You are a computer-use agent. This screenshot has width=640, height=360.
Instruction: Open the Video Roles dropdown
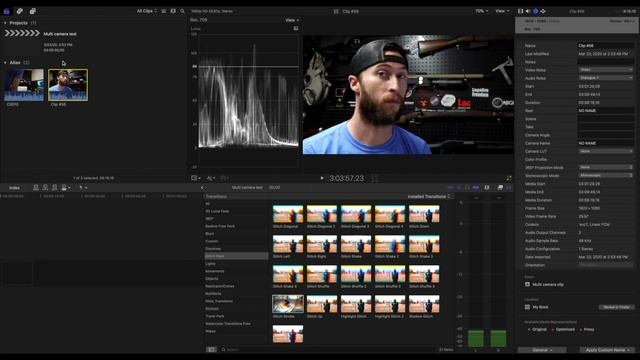[x=606, y=70]
